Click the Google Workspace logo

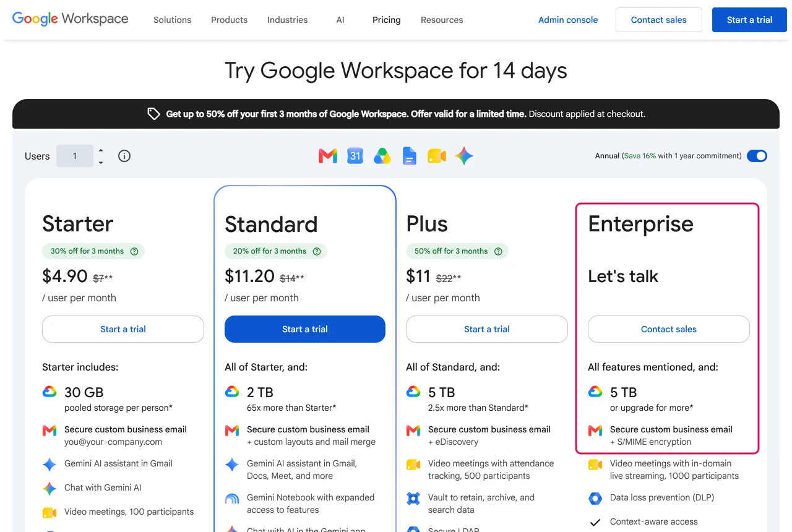point(71,19)
